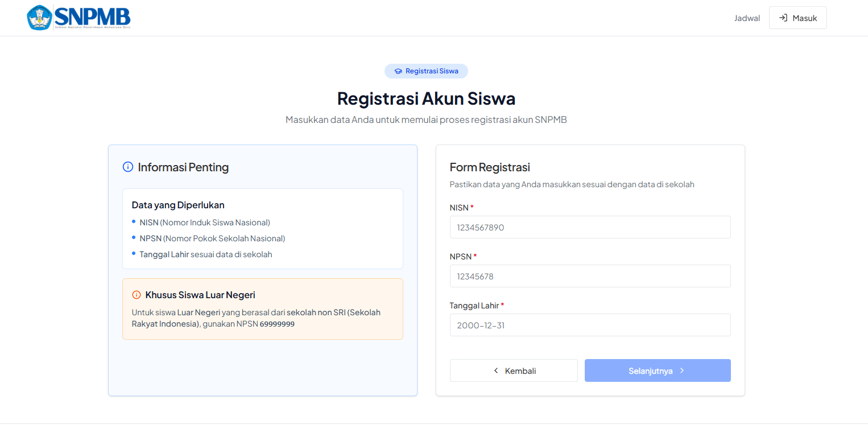The width and height of the screenshot is (868, 445).
Task: Select the Tanggal Lahir date field
Action: pos(590,325)
